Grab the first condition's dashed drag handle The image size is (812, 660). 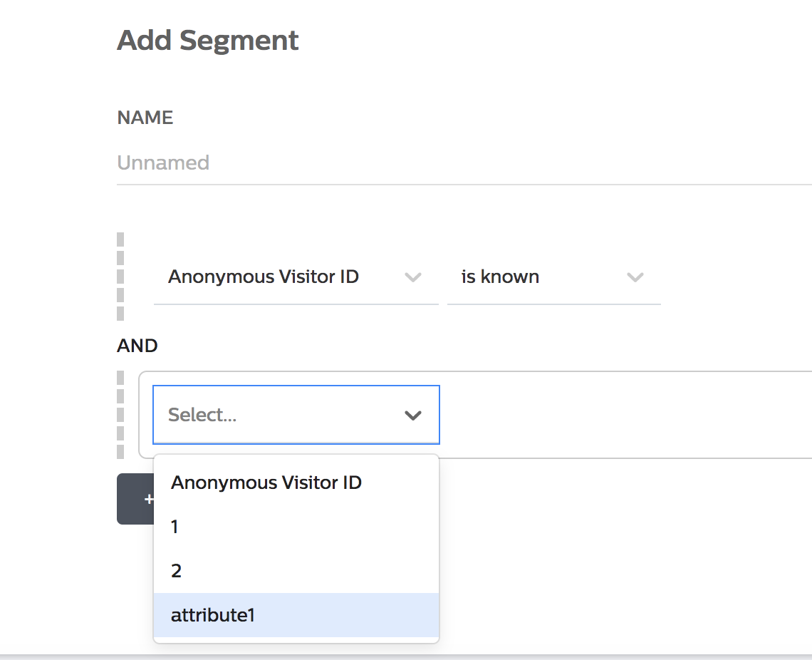[x=120, y=277]
